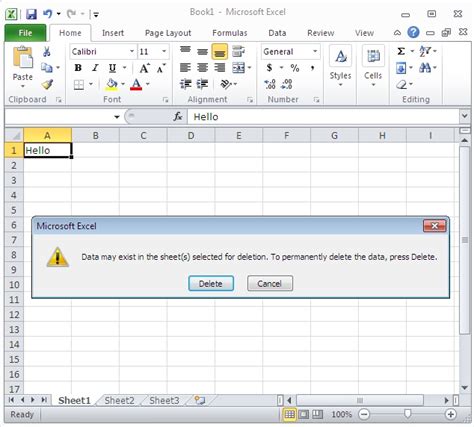Click Increase Decimal icon

point(270,84)
